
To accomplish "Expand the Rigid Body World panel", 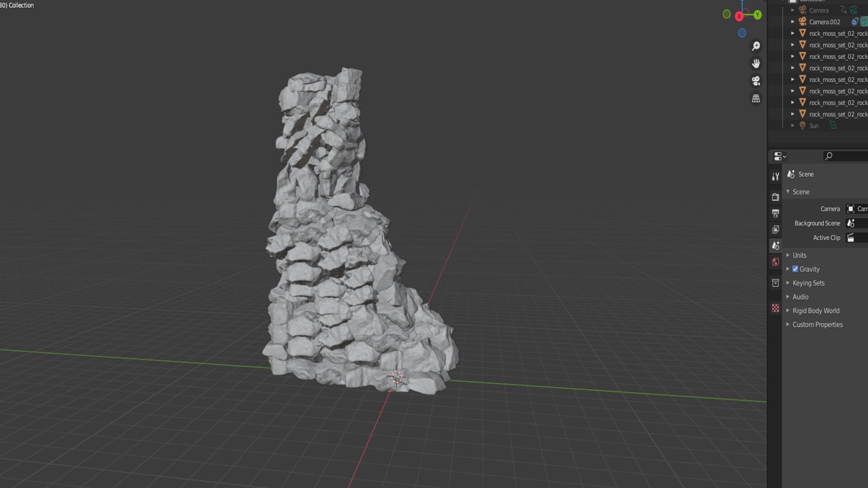I will point(788,311).
